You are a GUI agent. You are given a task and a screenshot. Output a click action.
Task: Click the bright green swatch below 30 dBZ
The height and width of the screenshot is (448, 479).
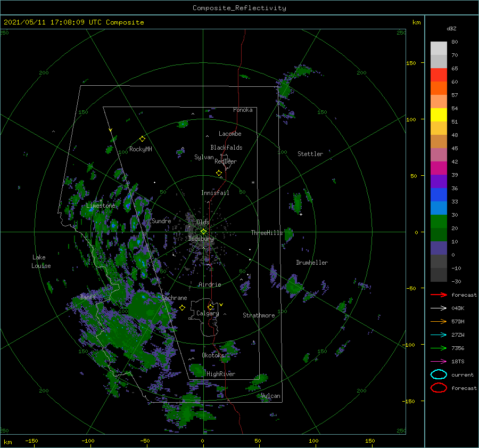[x=439, y=221]
